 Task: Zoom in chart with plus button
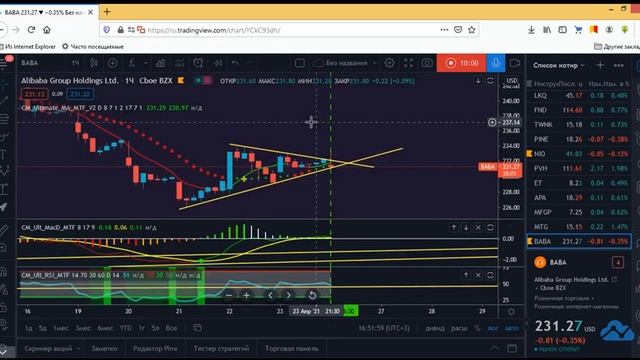pyautogui.click(x=246, y=295)
